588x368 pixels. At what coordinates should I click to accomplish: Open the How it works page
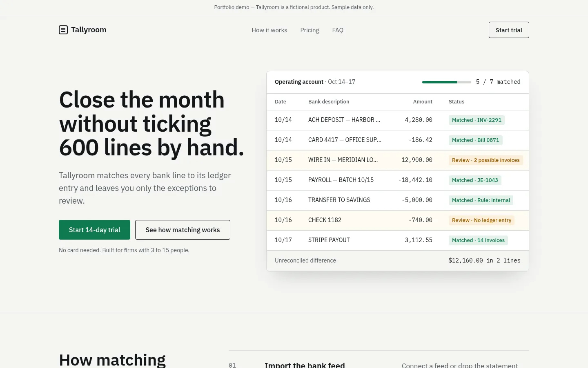(x=269, y=30)
